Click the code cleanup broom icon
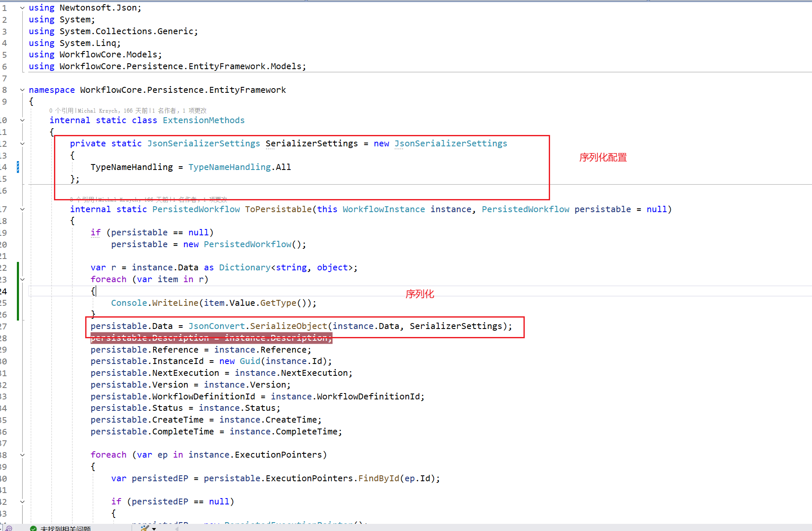The height and width of the screenshot is (531, 812). 145,528
